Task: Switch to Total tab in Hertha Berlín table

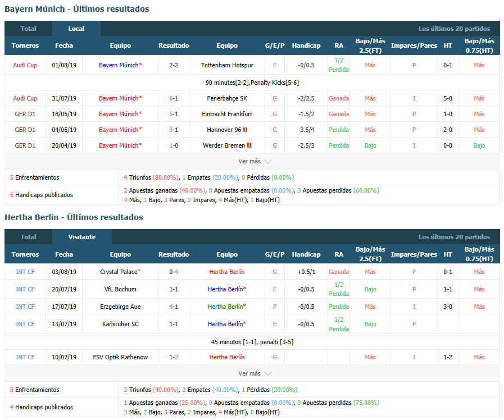Action: [28, 237]
